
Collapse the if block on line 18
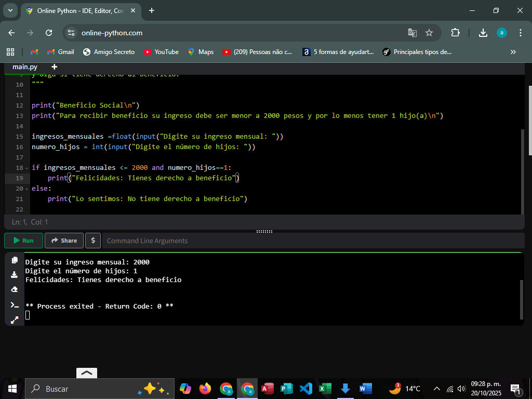[27, 168]
